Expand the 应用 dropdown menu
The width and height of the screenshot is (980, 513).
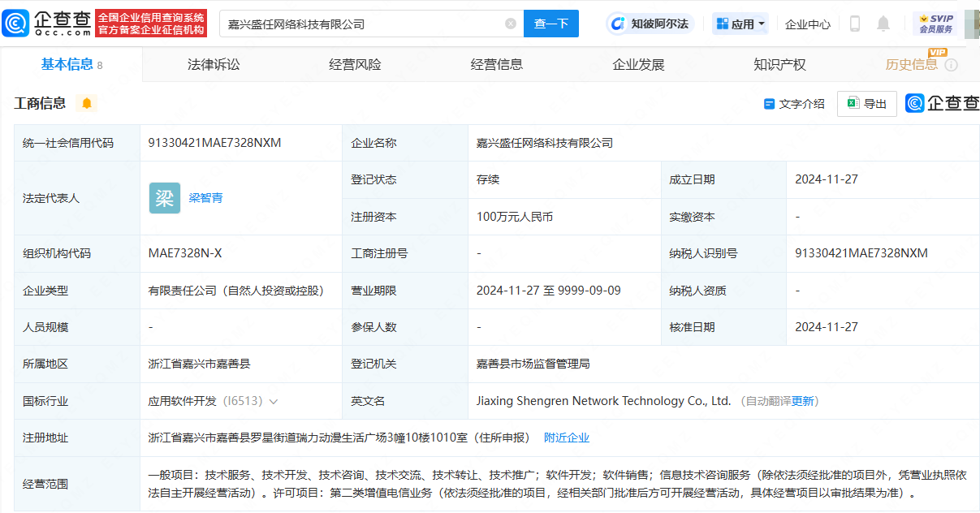coord(740,24)
